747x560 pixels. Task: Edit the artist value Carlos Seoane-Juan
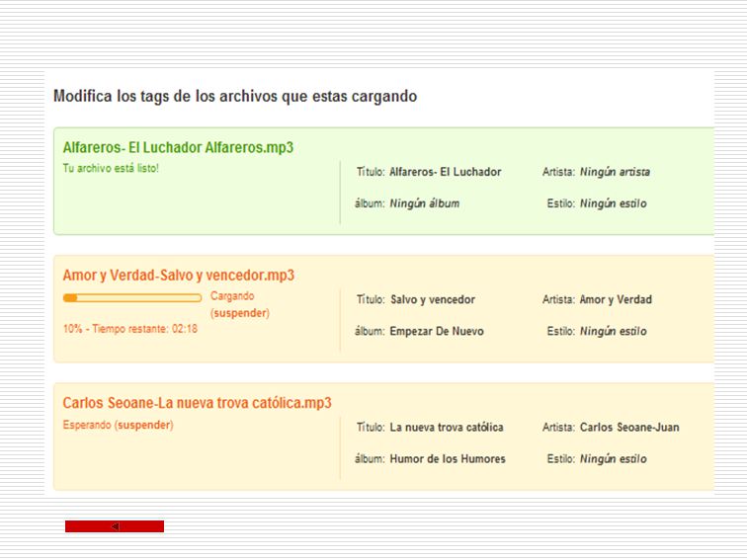[x=629, y=427]
